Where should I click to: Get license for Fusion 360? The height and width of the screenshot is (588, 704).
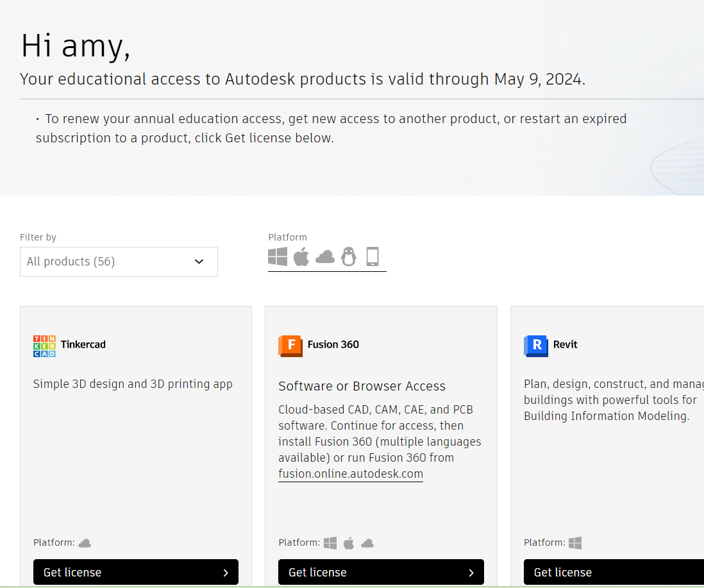pyautogui.click(x=381, y=572)
